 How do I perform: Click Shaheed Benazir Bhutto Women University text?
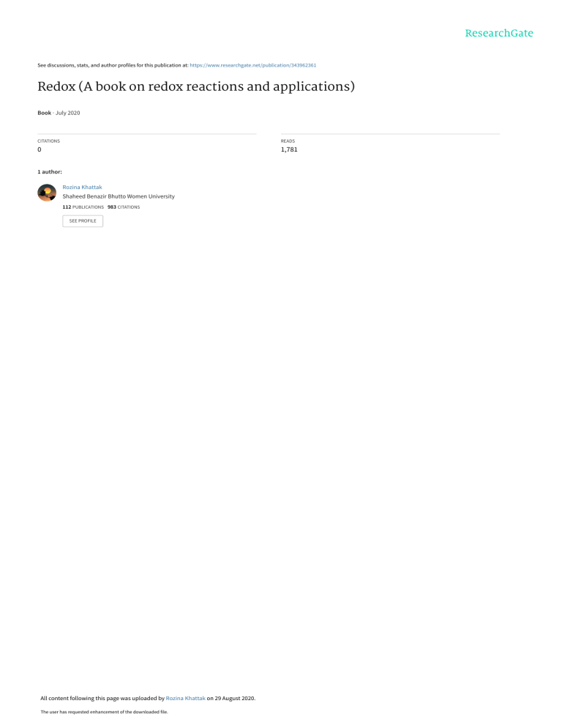click(x=119, y=196)
